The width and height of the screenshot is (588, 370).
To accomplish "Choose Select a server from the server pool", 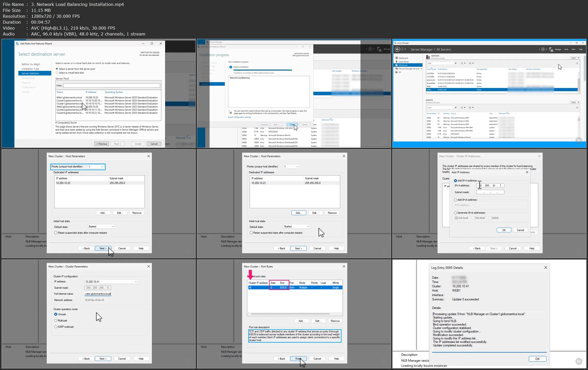I will 57,69.
